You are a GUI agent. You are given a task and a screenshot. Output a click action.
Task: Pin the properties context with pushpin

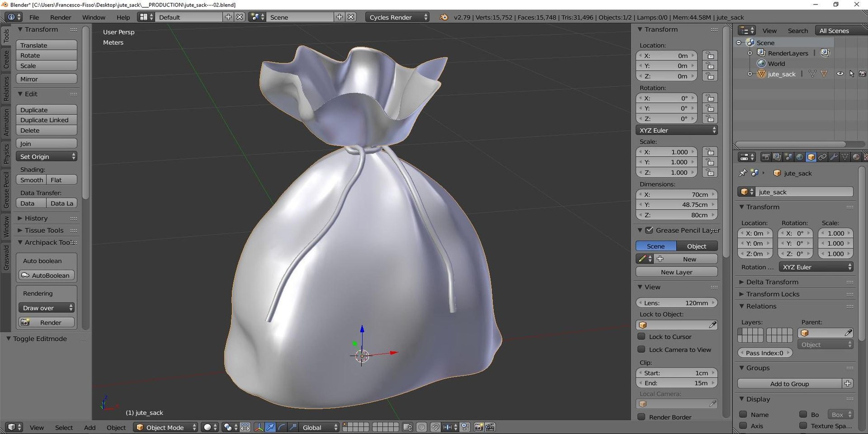coord(743,173)
